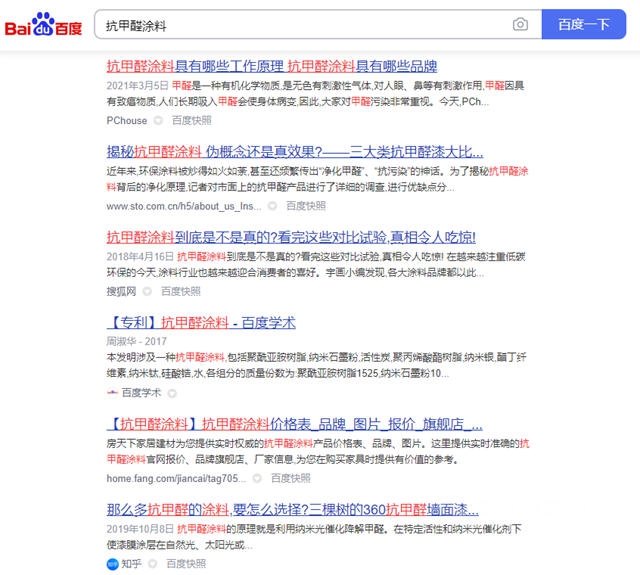Screen dimensions: 640x575
Task: Click the 知乎 logo icon
Action: pos(112,564)
